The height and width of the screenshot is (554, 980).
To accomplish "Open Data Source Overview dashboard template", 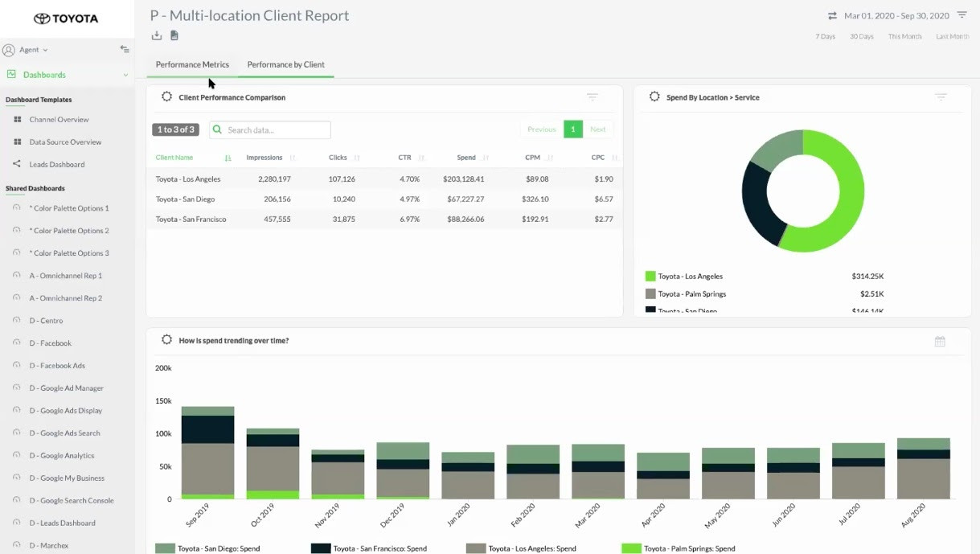I will tap(66, 142).
